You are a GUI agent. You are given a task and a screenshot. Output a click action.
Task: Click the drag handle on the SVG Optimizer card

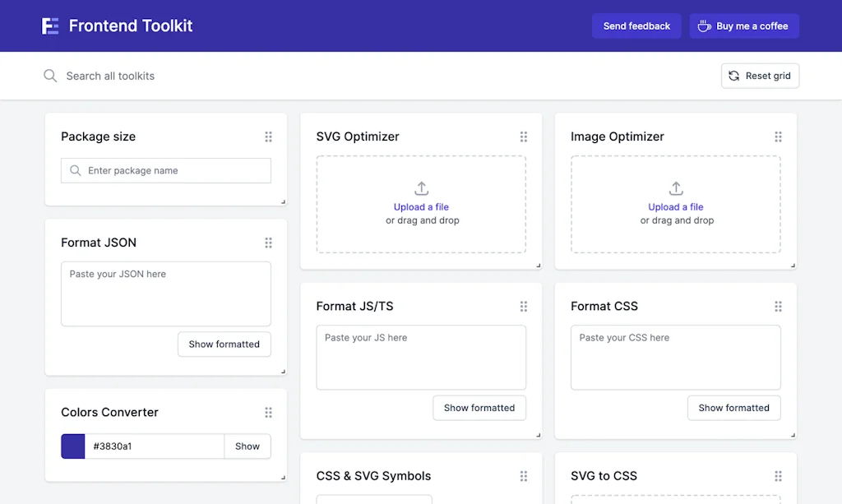click(524, 136)
